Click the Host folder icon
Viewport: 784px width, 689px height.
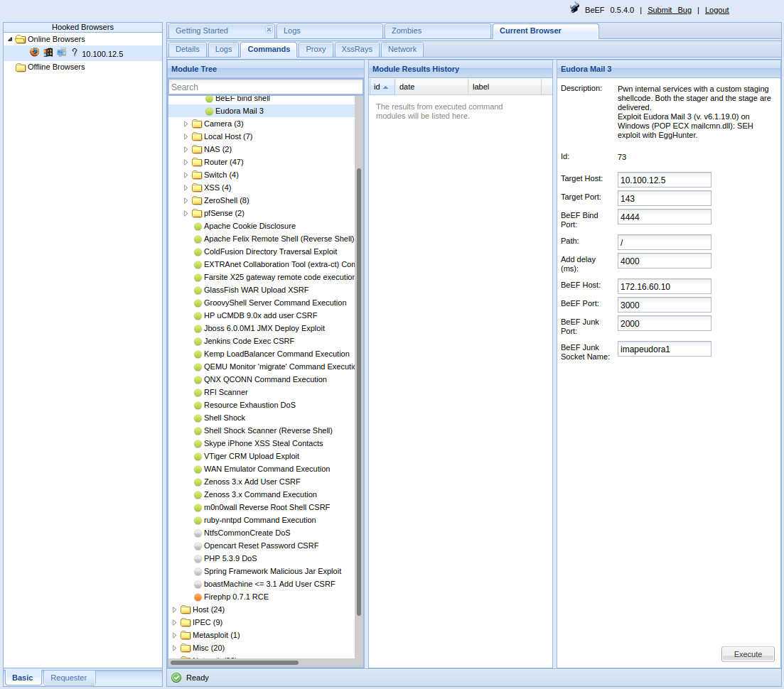tap(186, 609)
